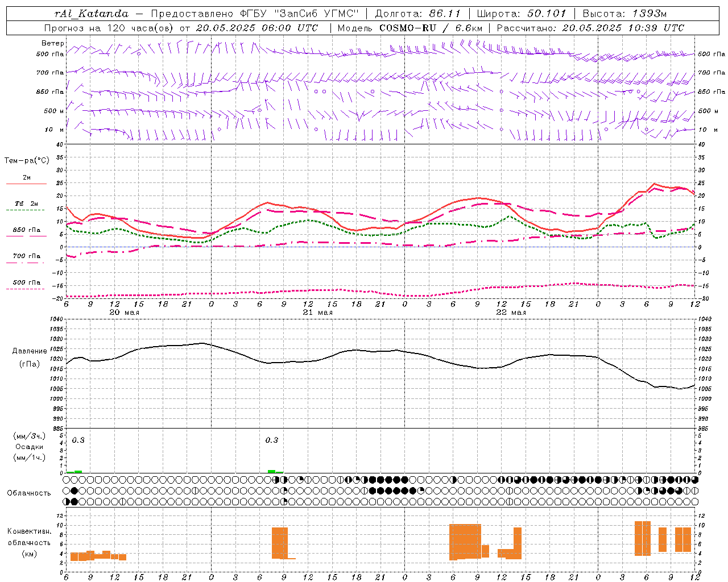Click the Облачность cloud cover label
728x582 pixels.
click(x=29, y=493)
